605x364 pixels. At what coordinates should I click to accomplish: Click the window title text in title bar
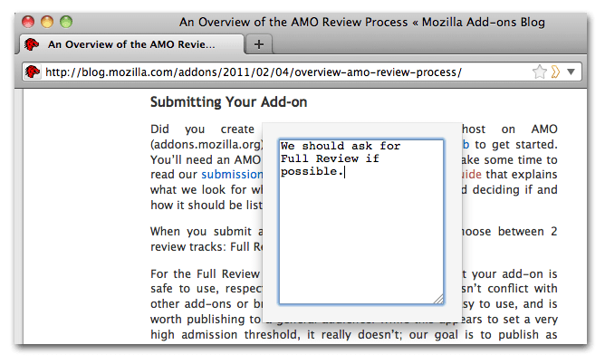point(362,23)
